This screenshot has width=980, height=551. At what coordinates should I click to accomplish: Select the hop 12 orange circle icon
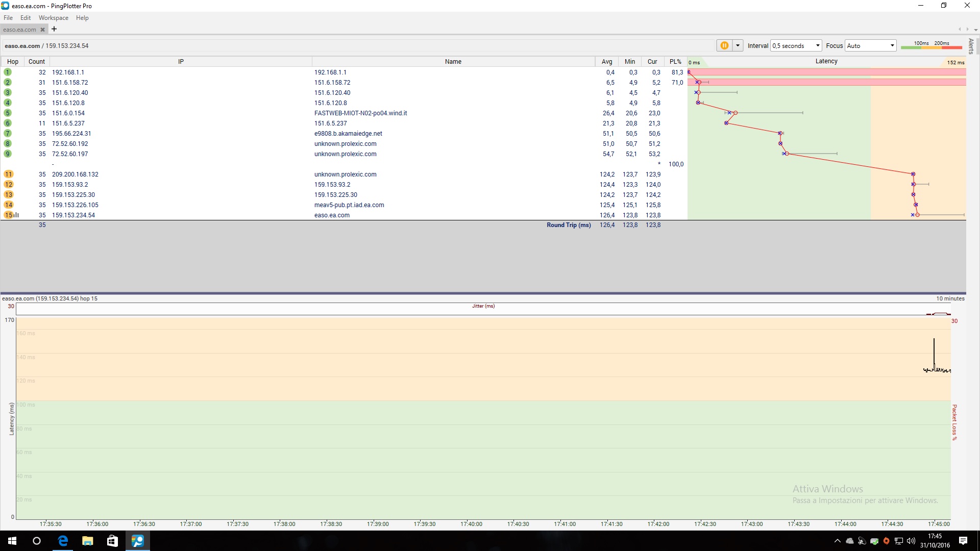(x=9, y=185)
